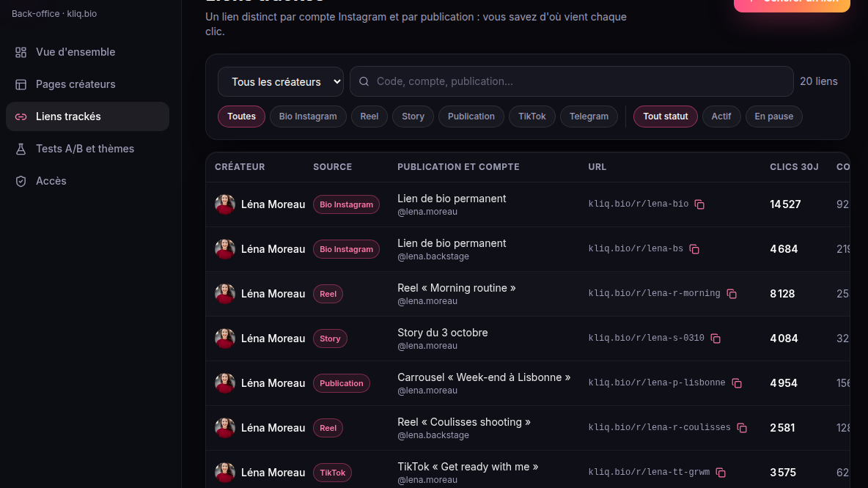Screen dimensions: 868x488
Task: Click Bio Instagram badge in lena-bs row
Action: 347,249
